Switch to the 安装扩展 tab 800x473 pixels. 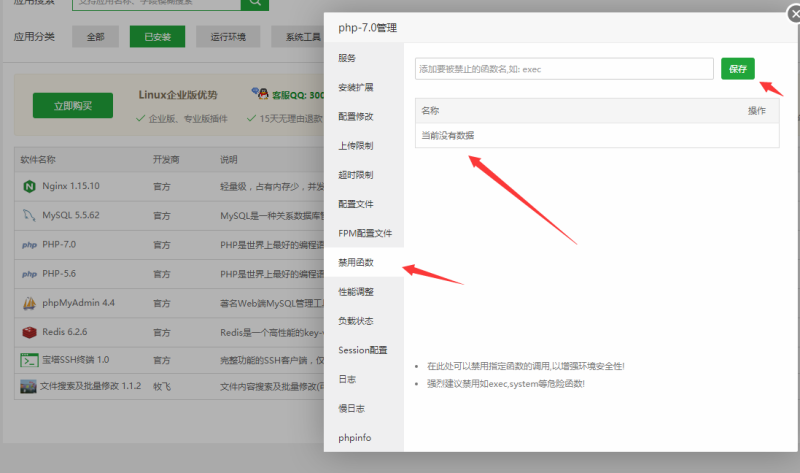click(356, 87)
